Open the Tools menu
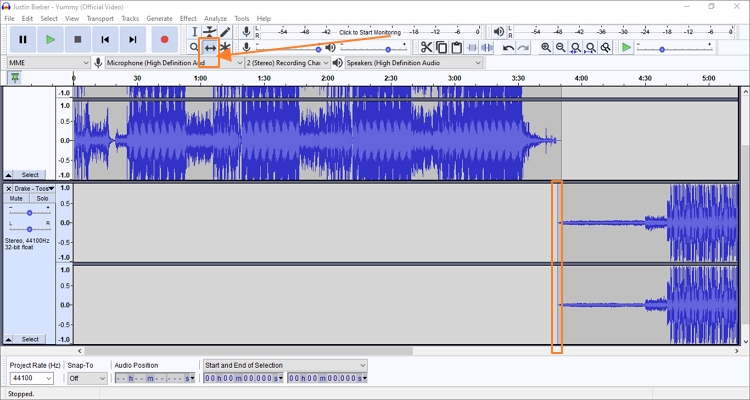 (242, 18)
